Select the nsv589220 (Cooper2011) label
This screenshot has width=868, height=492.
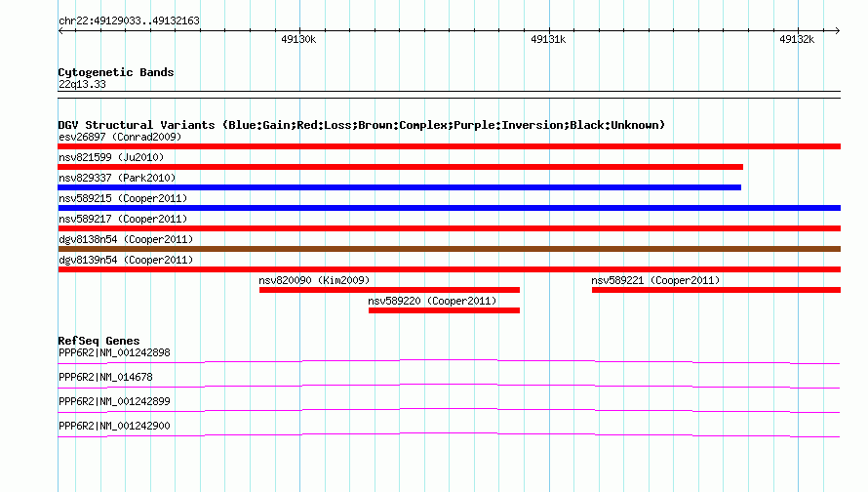[x=432, y=301]
